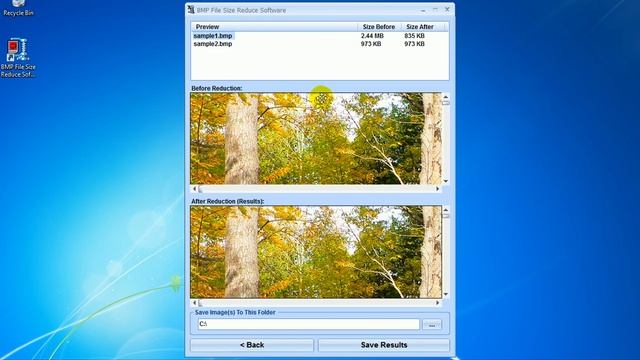Select sample2.bmp in the file list
The height and width of the screenshot is (360, 640).
pos(213,44)
